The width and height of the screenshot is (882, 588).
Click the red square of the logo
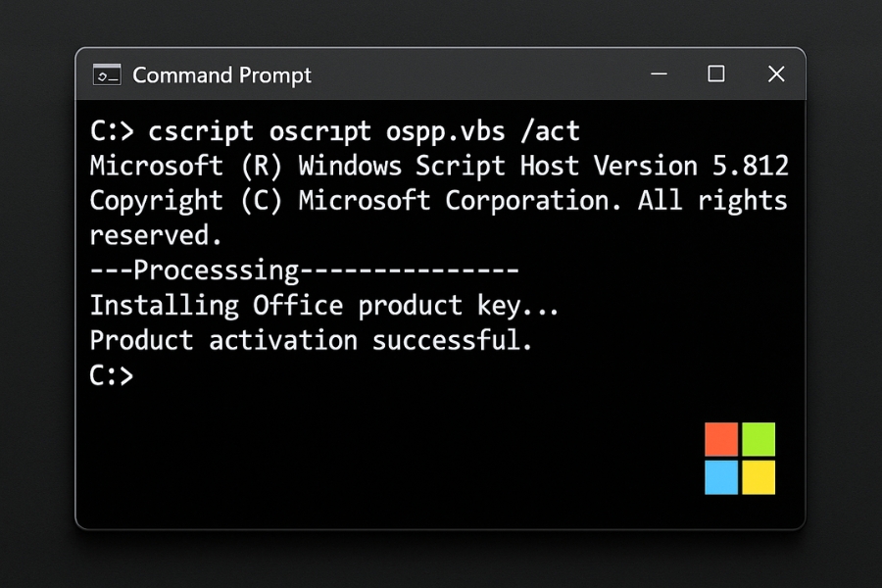(x=721, y=439)
